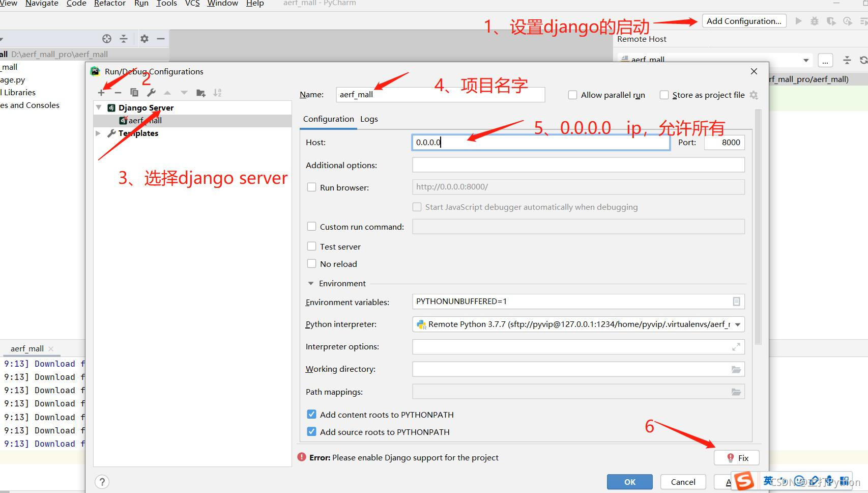This screenshot has height=493, width=868.
Task: Open edit templates wrench icon
Action: point(151,93)
